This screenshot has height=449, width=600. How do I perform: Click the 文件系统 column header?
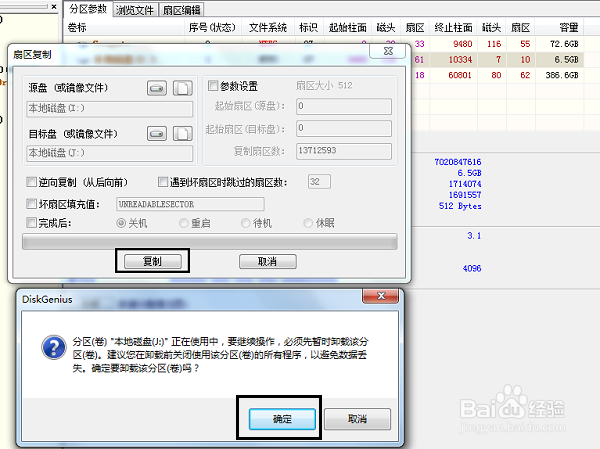(x=268, y=27)
